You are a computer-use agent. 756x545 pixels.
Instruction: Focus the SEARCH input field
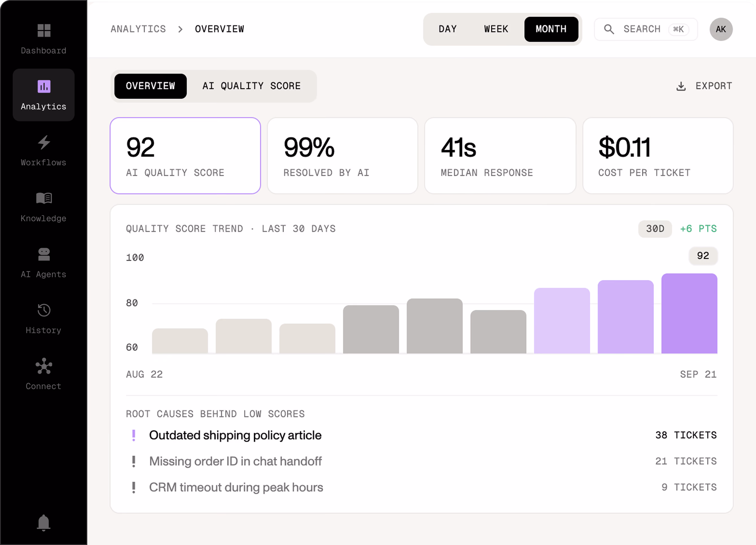tap(646, 29)
